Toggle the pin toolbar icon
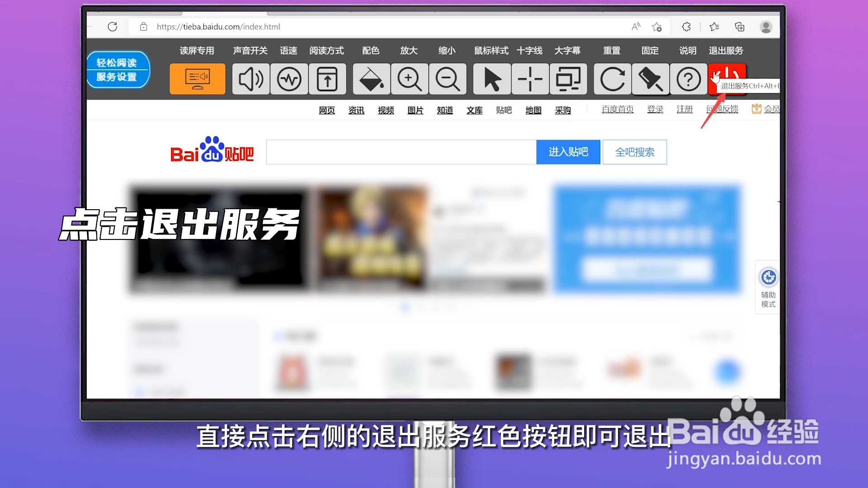Viewport: 868px width, 488px height. point(651,79)
